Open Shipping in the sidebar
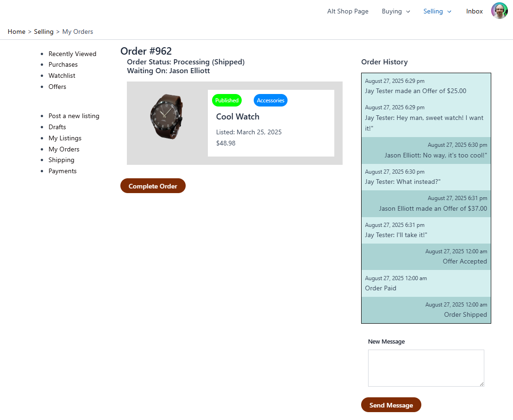Screen dimensions: 513x420 61,160
